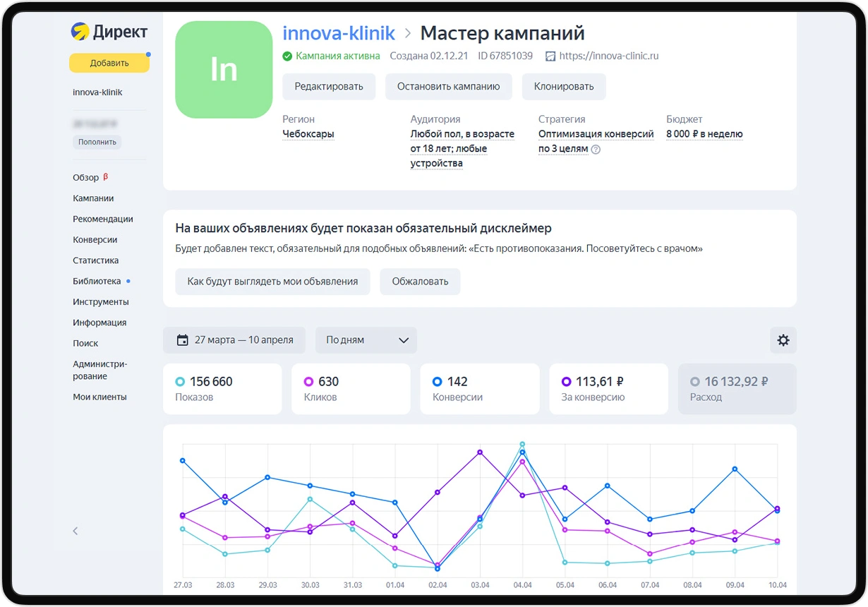The image size is (868, 607).
Task: Go to Кампании in sidebar
Action: [93, 198]
